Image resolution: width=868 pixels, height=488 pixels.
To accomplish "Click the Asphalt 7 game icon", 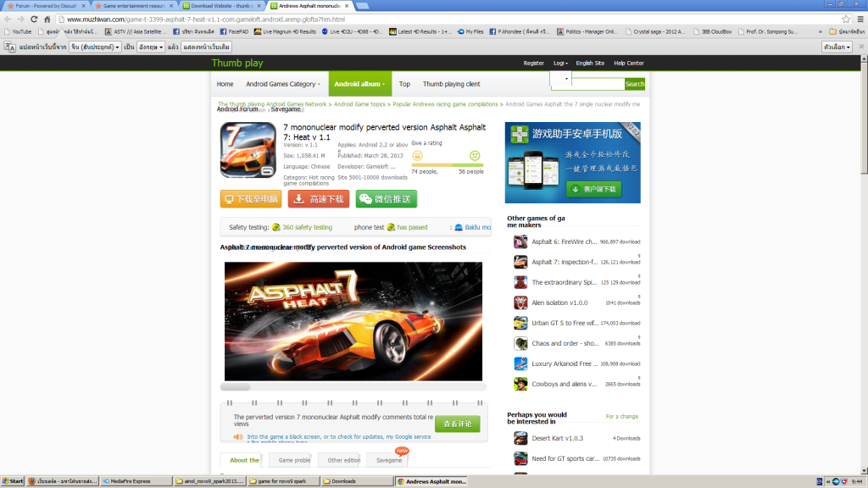I will click(248, 150).
